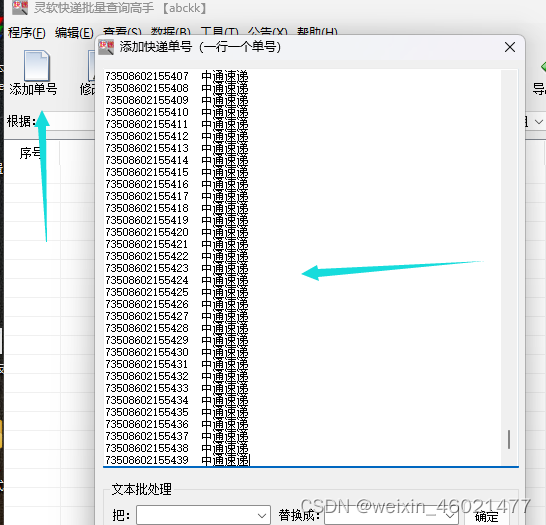
Task: Click the 添加单号 toolbar icon
Action: point(37,66)
